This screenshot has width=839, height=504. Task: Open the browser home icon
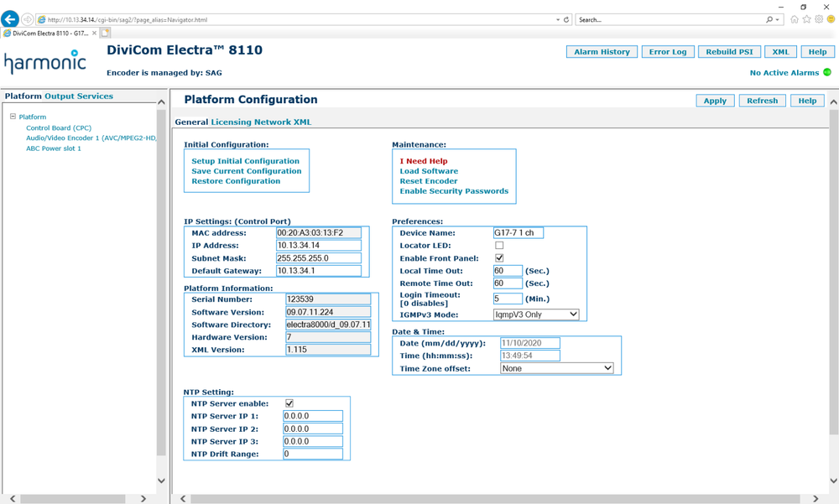[x=794, y=19]
